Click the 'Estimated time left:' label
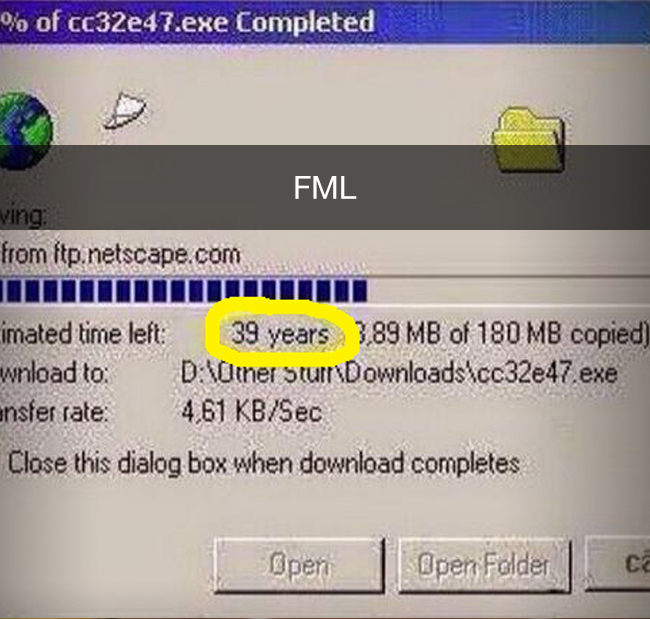This screenshot has width=650, height=619. (x=83, y=334)
